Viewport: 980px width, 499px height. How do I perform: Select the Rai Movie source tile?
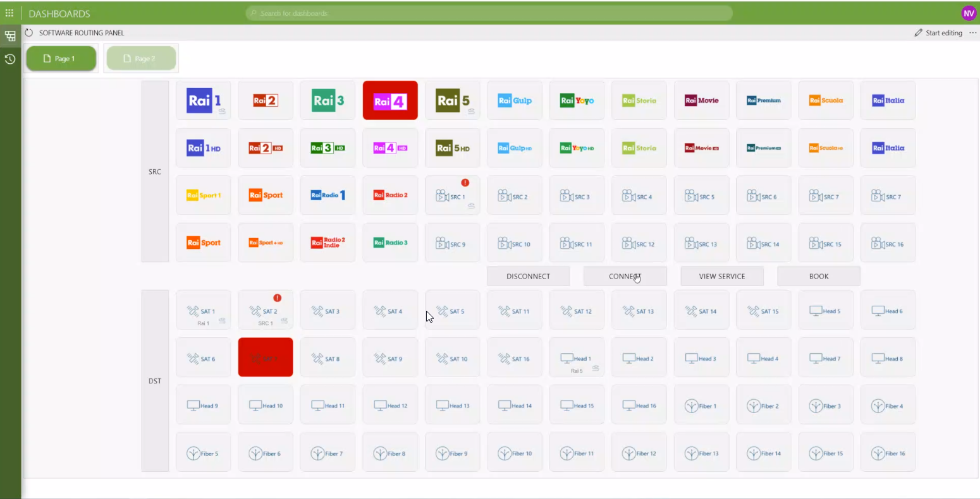pyautogui.click(x=701, y=100)
